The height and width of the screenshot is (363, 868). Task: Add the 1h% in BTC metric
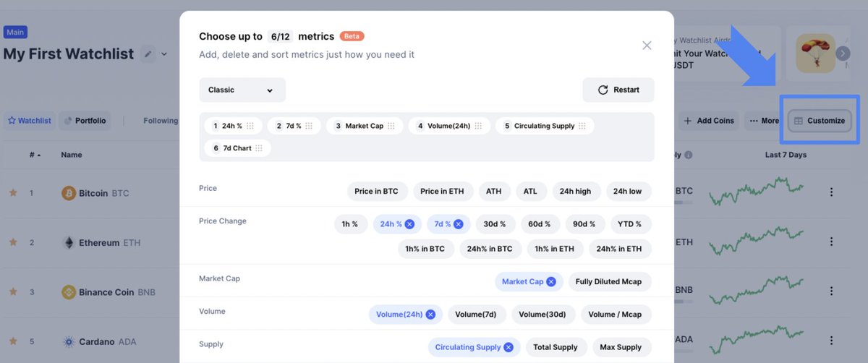(425, 249)
